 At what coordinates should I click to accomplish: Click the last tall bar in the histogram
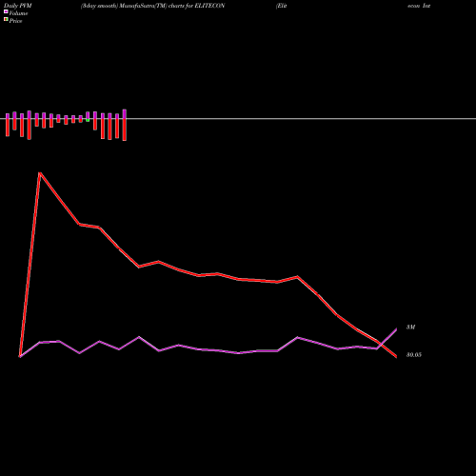[x=125, y=125]
